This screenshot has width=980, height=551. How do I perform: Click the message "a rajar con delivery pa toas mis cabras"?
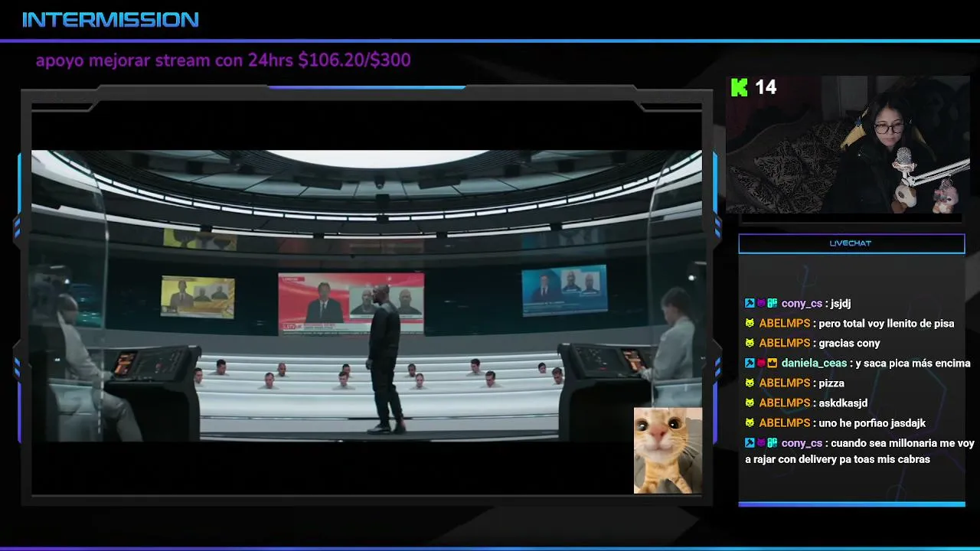(838, 460)
